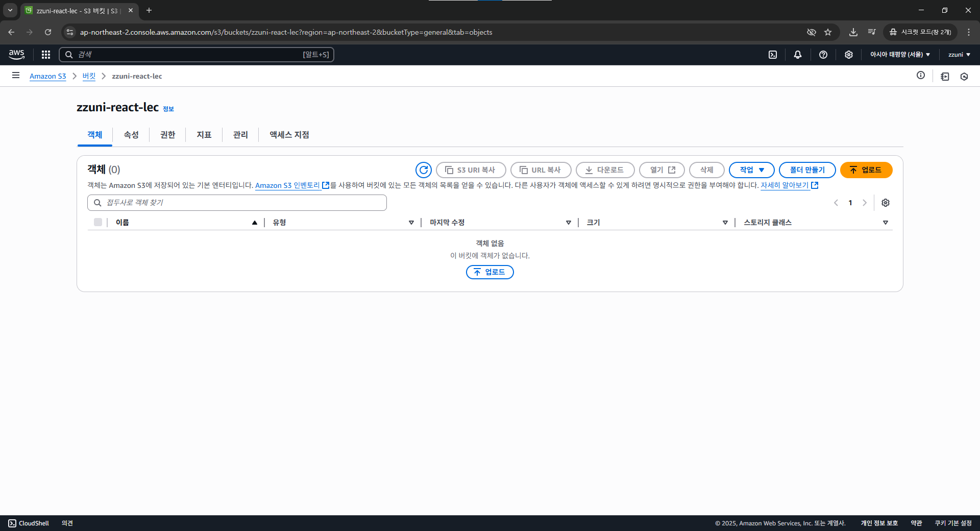Switch to the 속성 tab
The width and height of the screenshot is (980, 531).
(x=131, y=135)
